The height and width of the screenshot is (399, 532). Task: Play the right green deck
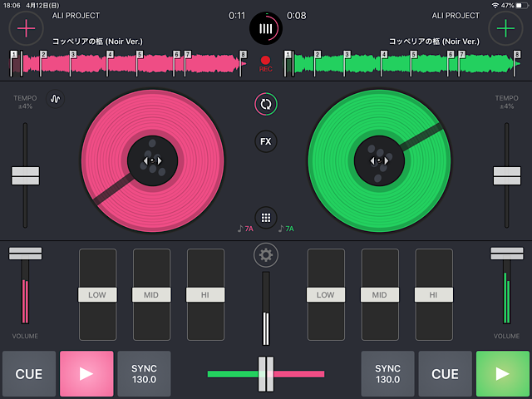click(502, 373)
